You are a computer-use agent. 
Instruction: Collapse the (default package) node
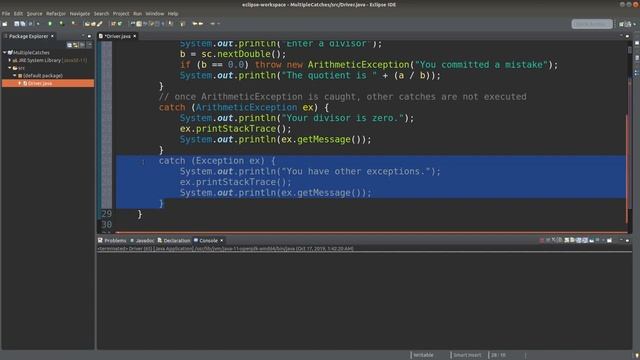15,76
